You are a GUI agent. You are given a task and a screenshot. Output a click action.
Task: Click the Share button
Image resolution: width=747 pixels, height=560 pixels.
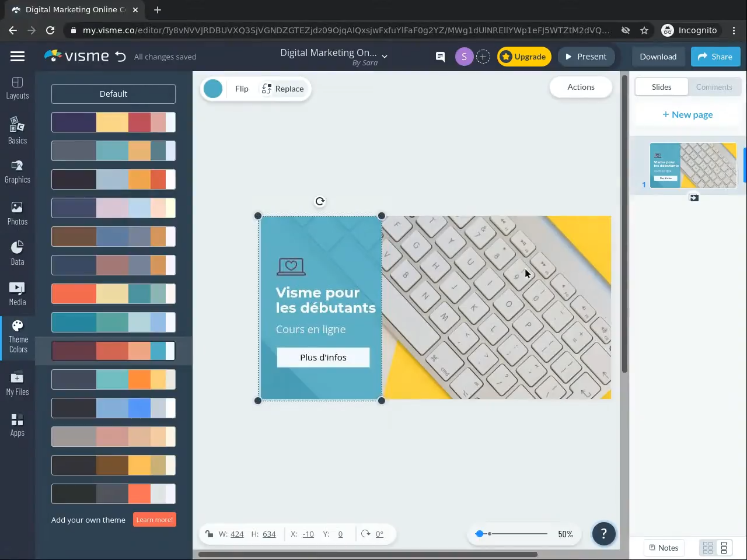(715, 57)
